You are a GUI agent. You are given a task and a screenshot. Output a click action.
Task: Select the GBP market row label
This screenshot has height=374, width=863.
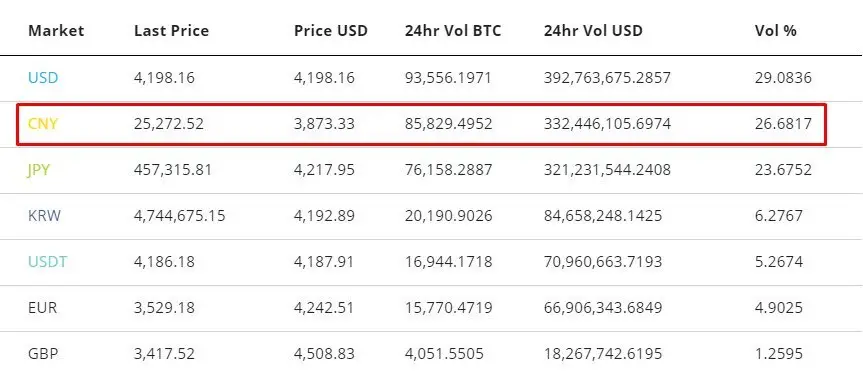coord(43,353)
